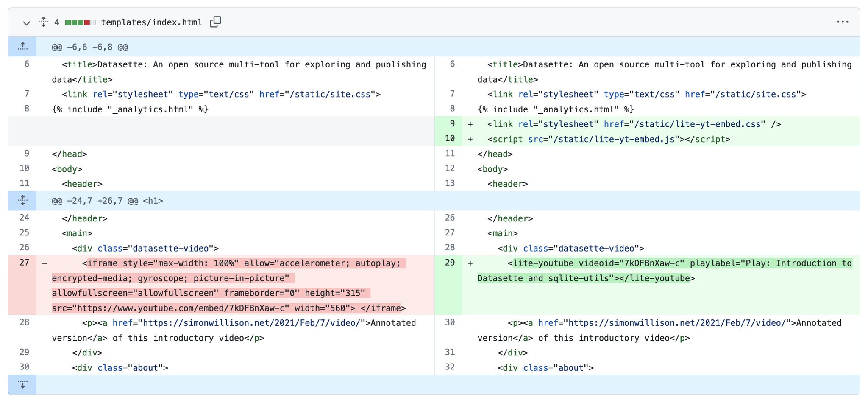Click the downward expand arrow at the diff bottom
Screen dimensions: 868x403
(22, 384)
